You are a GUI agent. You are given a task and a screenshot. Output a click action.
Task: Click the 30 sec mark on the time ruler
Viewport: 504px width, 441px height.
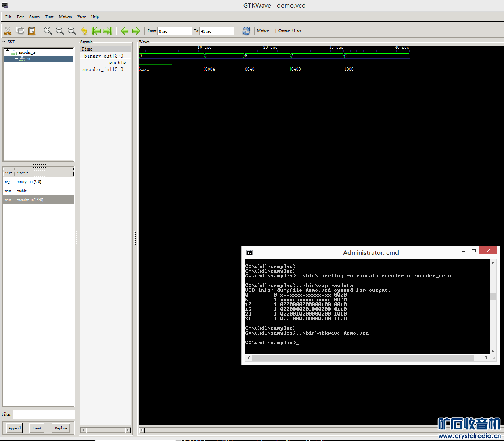tap(336, 48)
